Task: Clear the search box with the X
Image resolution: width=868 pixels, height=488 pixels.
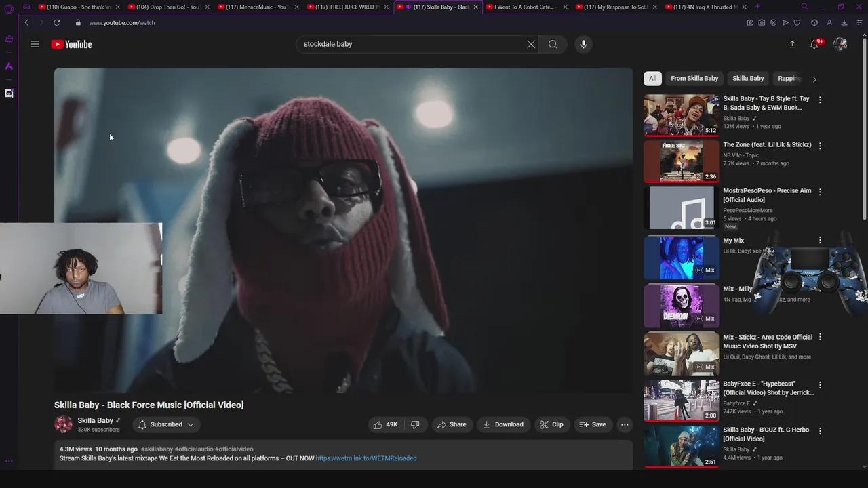Action: click(x=531, y=44)
